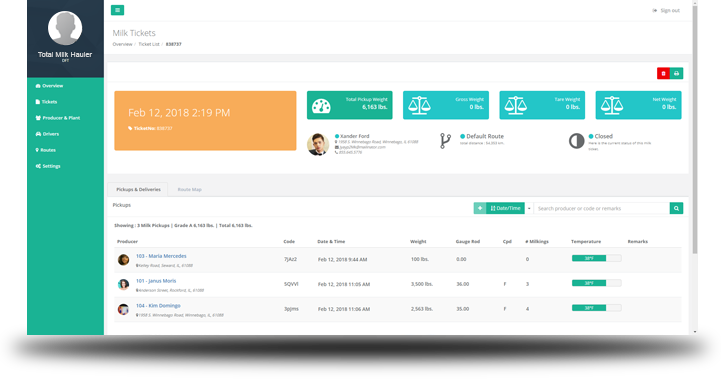
Task: Print the ticket using the printer button
Action: (x=676, y=74)
